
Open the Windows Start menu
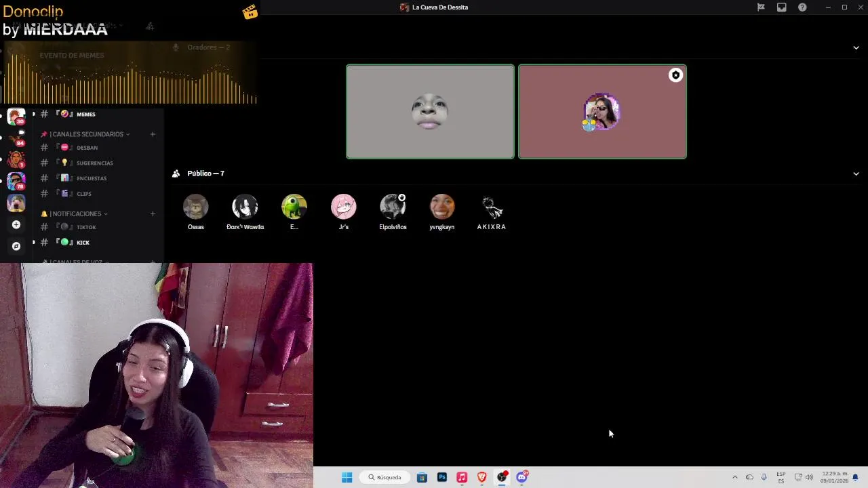tap(347, 477)
